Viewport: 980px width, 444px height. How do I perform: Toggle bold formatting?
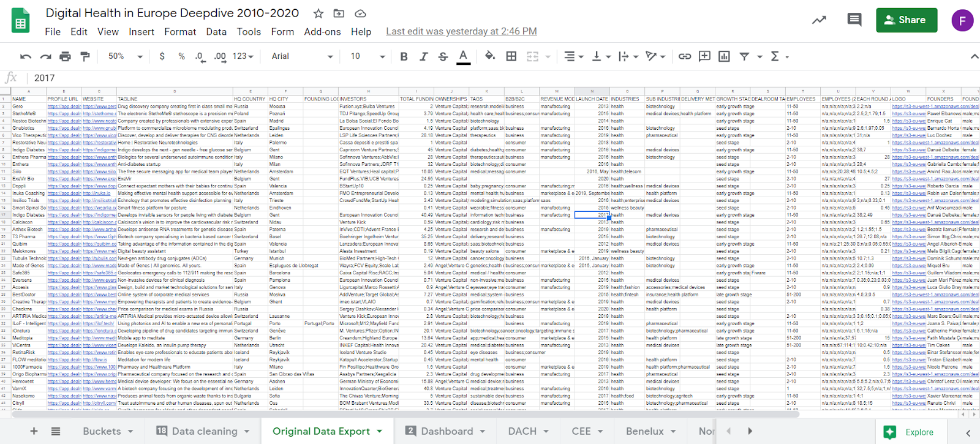pos(404,56)
